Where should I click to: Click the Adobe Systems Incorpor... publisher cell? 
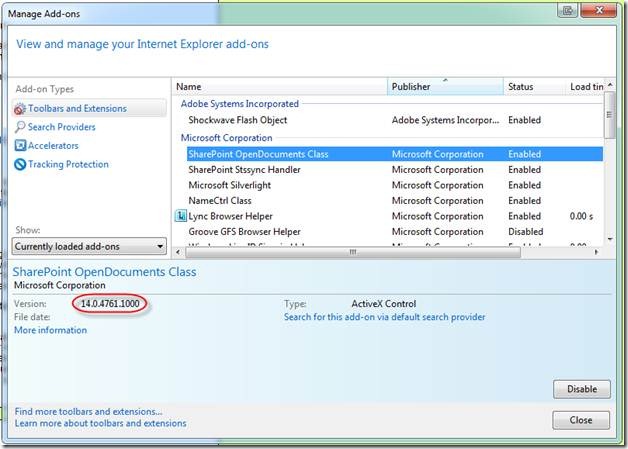click(x=445, y=120)
